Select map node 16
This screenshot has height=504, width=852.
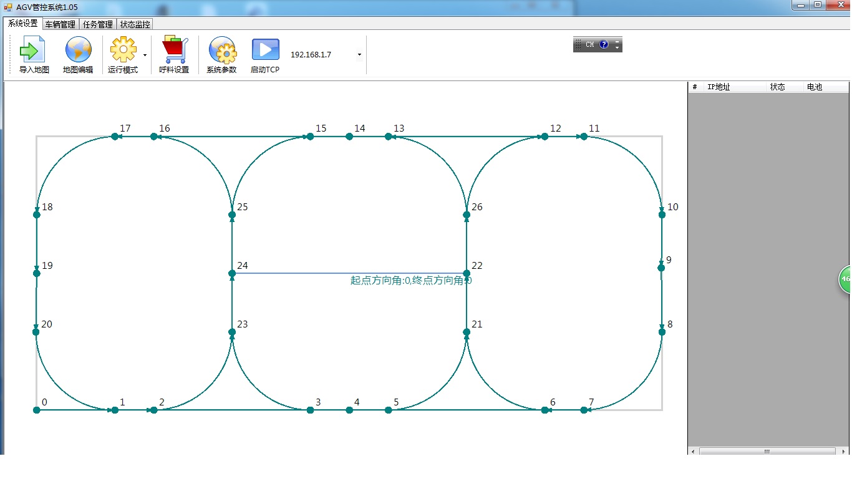(x=154, y=137)
